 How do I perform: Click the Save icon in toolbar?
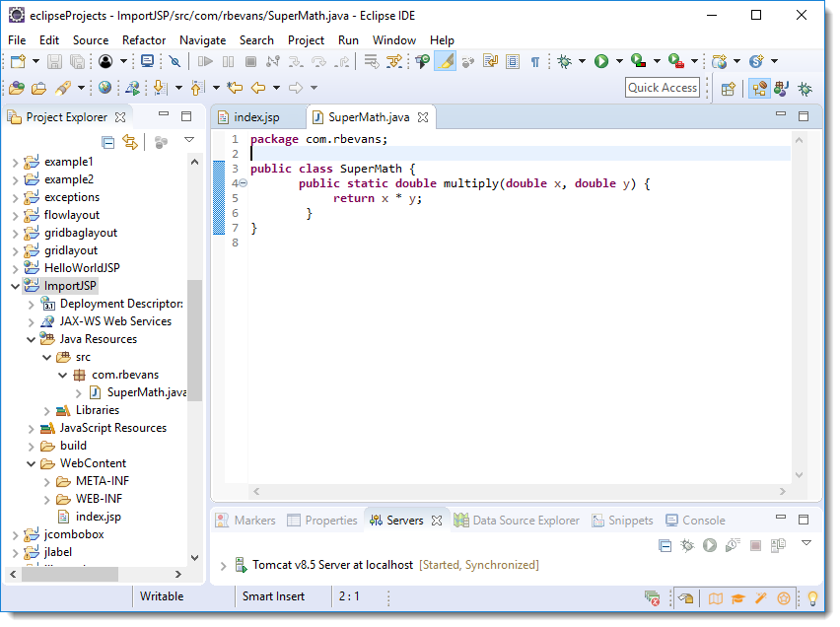54,62
